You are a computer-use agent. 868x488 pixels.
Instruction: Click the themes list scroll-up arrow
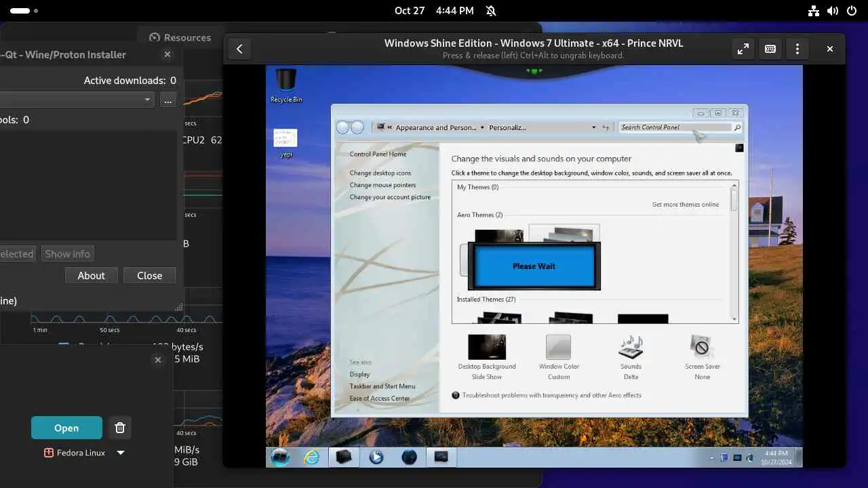coord(734,185)
